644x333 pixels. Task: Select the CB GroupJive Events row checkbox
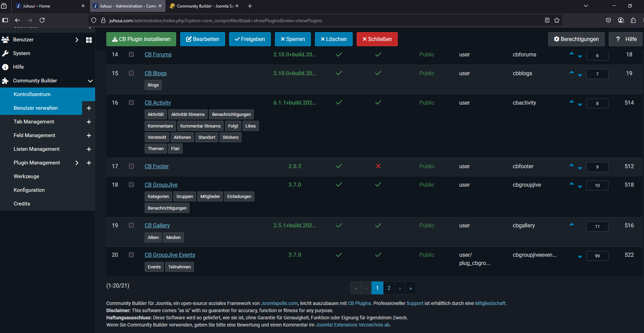131,255
